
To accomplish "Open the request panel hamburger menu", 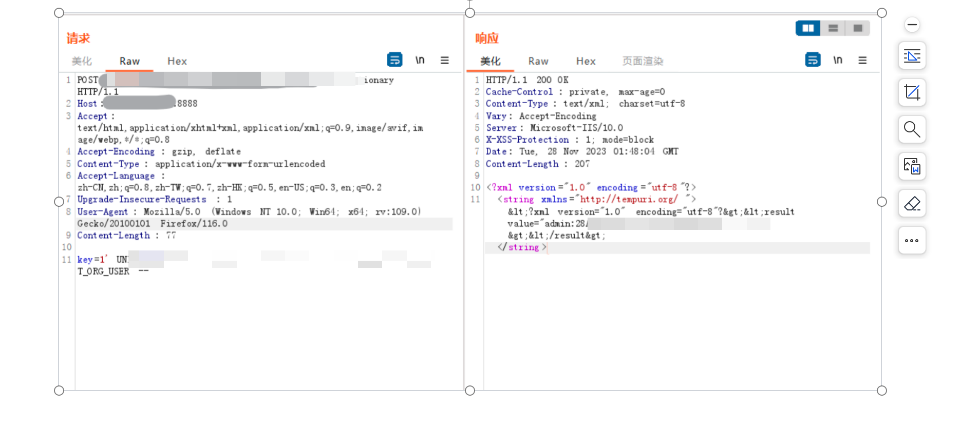I will pyautogui.click(x=445, y=61).
